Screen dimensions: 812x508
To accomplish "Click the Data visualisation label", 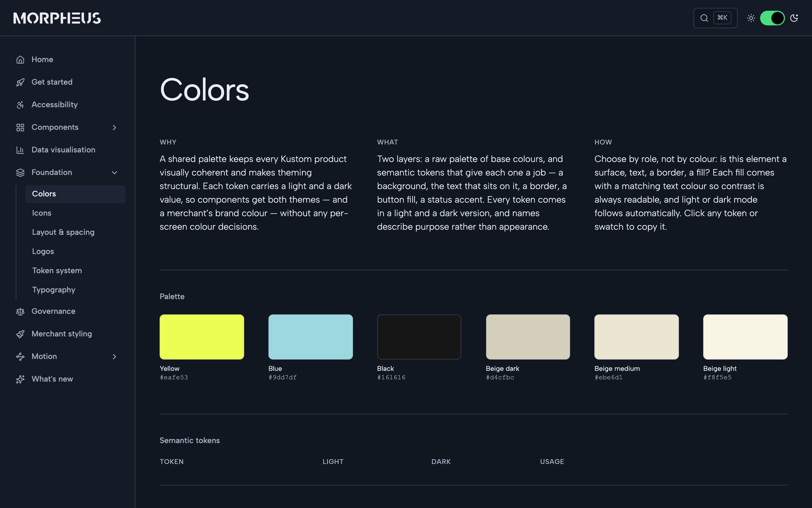I will point(63,150).
